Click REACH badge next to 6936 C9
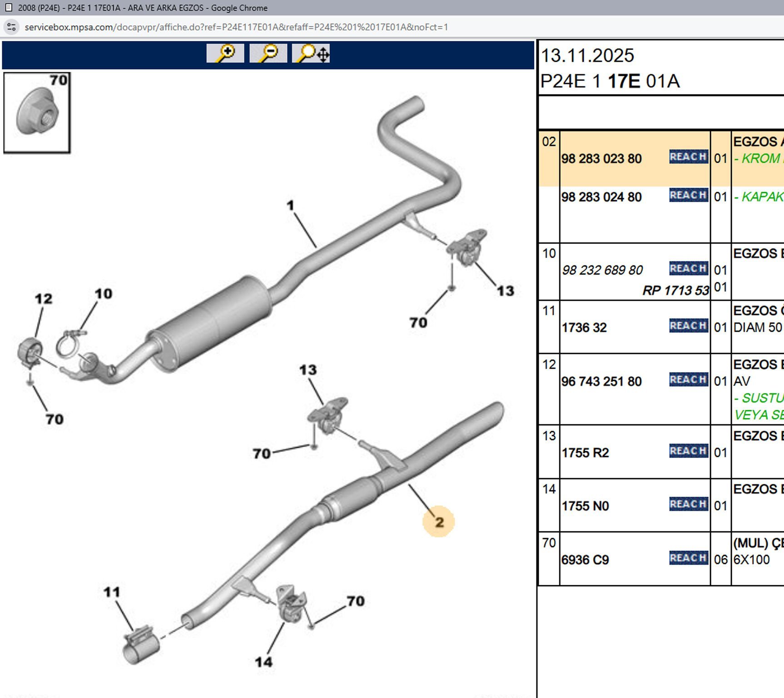This screenshot has height=698, width=784. coord(688,558)
